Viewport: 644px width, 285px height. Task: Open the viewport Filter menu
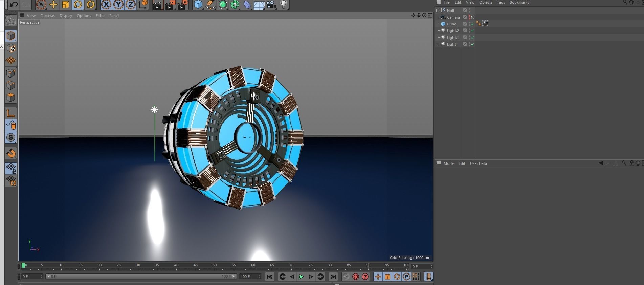(100, 16)
